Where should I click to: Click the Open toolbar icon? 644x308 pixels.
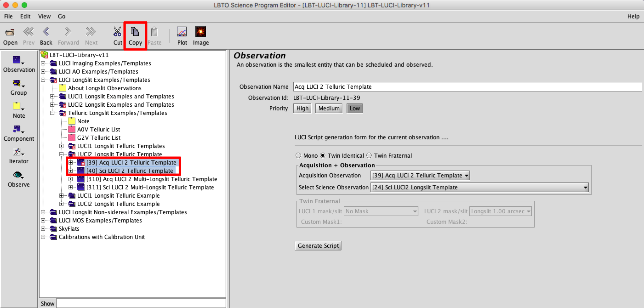click(x=10, y=36)
